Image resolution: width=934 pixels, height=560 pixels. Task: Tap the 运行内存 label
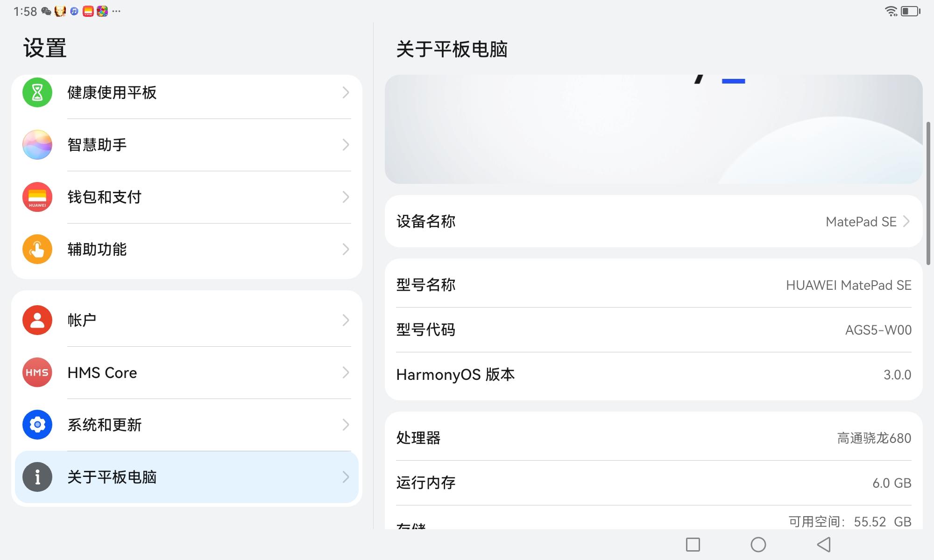[x=425, y=483]
